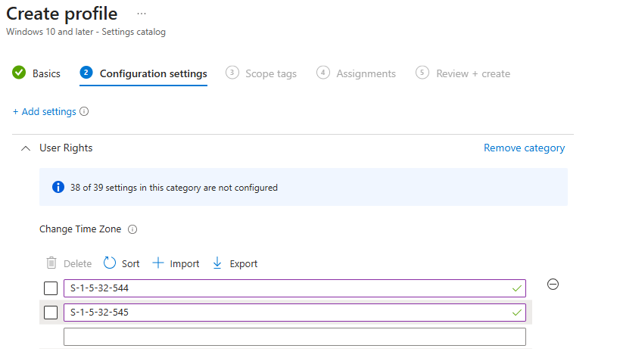
Task: Click the Sort circular arrow icon
Action: coord(110,263)
